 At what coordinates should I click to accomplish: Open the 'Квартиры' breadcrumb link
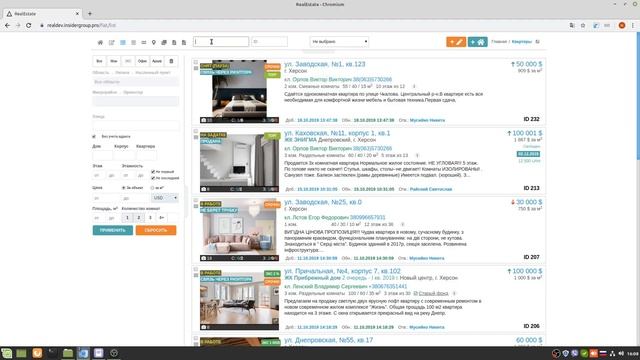[522, 42]
